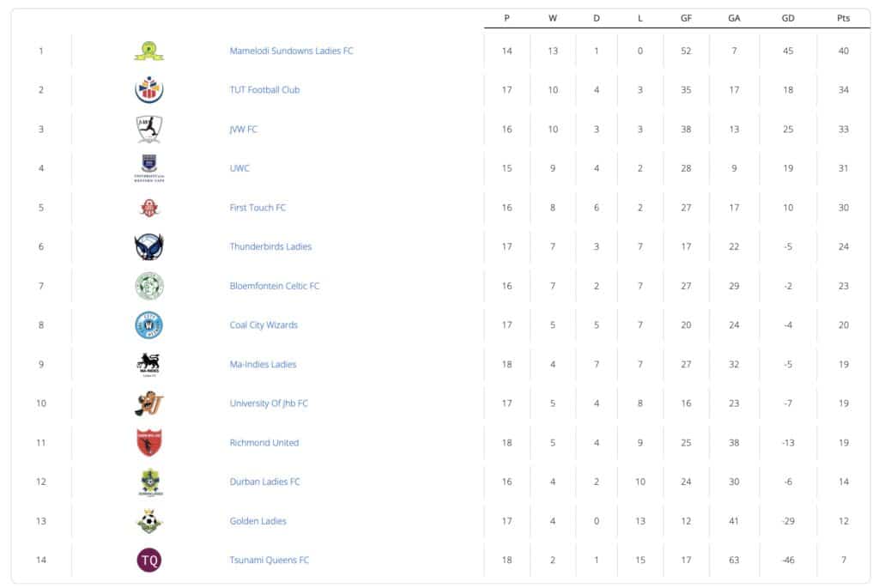Screen dimensions: 879x588
Task: Click the Bloemfontein Celtic FC badge
Action: pos(149,286)
